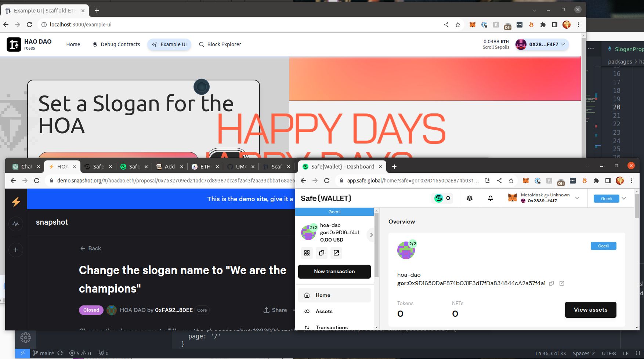Click the Core badge

pyautogui.click(x=202, y=310)
